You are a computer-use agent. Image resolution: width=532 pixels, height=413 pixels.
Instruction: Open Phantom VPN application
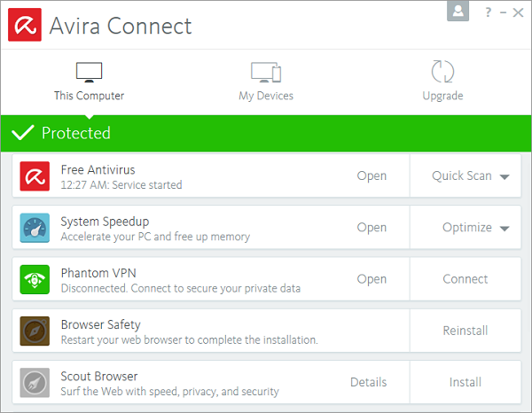pos(372,279)
